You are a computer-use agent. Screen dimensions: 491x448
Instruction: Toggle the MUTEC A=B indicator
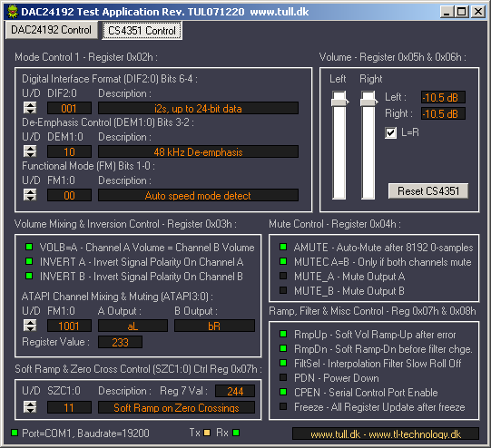pyautogui.click(x=283, y=261)
